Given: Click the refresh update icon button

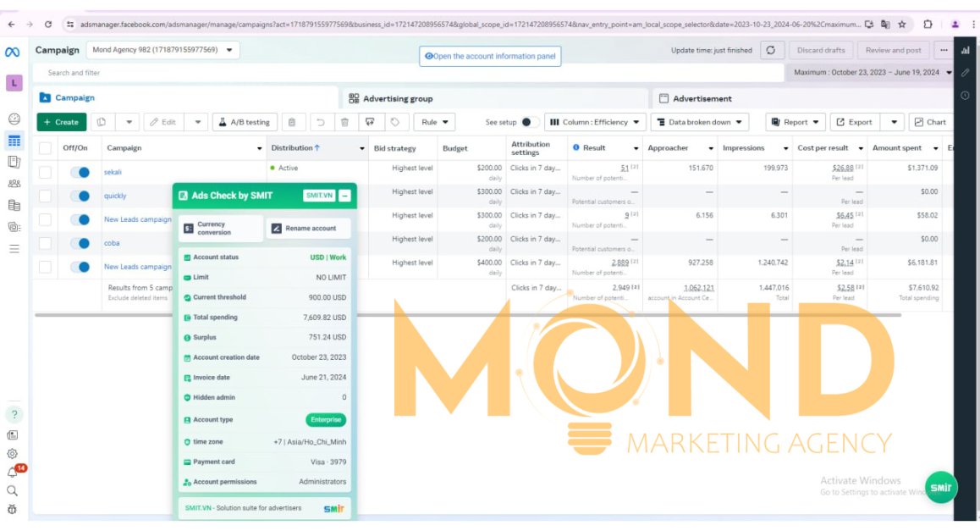Looking at the screenshot, I should pyautogui.click(x=771, y=50).
